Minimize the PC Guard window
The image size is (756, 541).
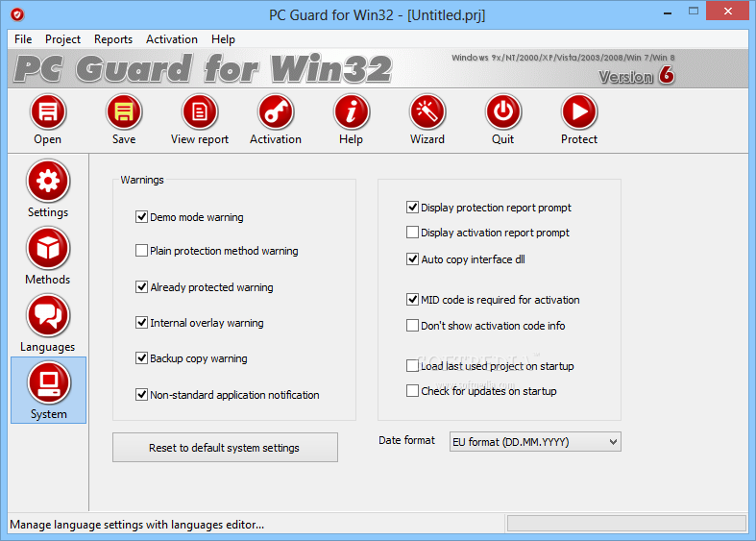tap(668, 12)
